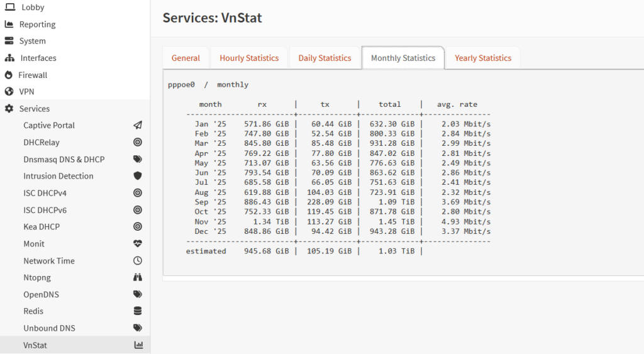Click the Kea DHCP target icon
Image resolution: width=644 pixels, height=354 pixels.
click(x=138, y=226)
